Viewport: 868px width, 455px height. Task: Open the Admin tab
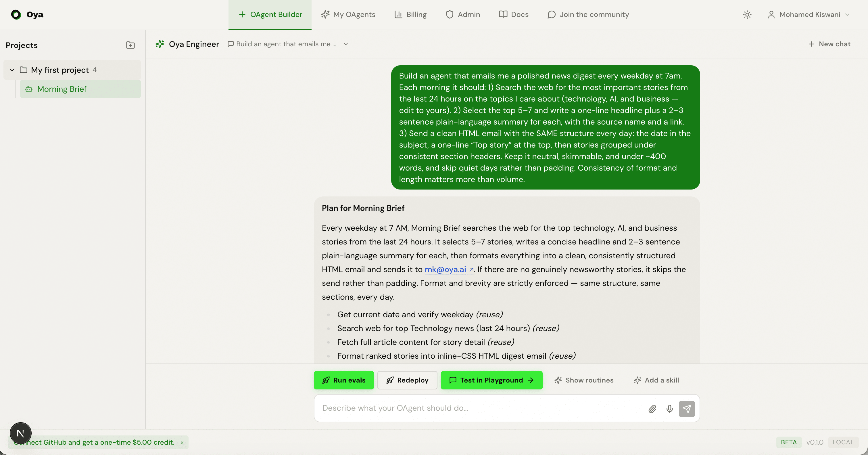(463, 14)
